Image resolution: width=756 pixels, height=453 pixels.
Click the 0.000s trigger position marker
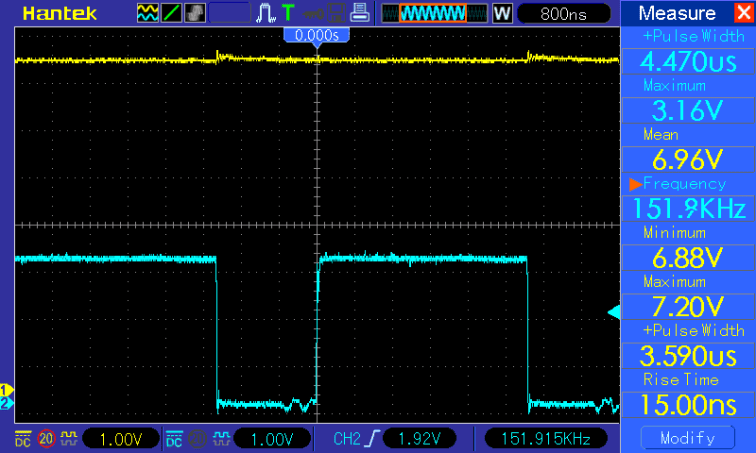tap(317, 36)
